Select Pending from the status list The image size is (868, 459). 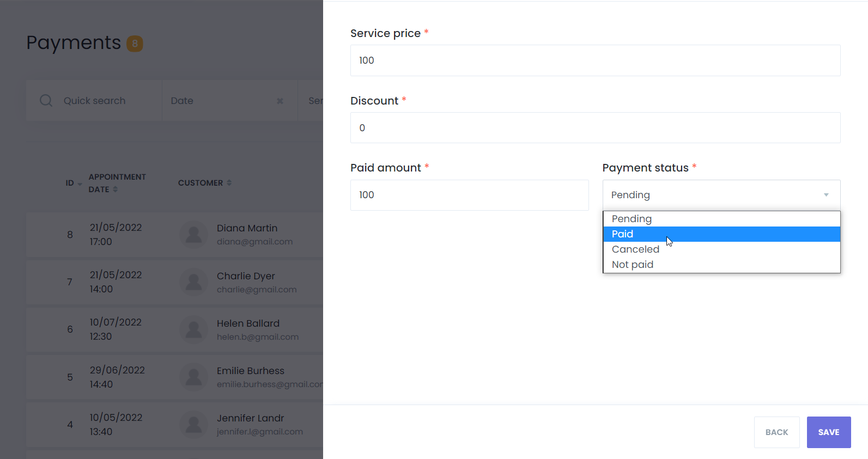632,219
